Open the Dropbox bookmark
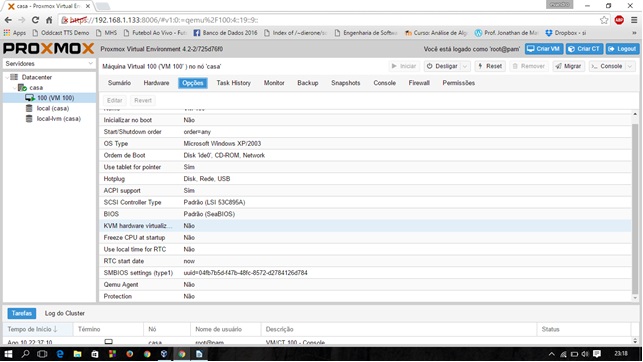 pyautogui.click(x=566, y=33)
